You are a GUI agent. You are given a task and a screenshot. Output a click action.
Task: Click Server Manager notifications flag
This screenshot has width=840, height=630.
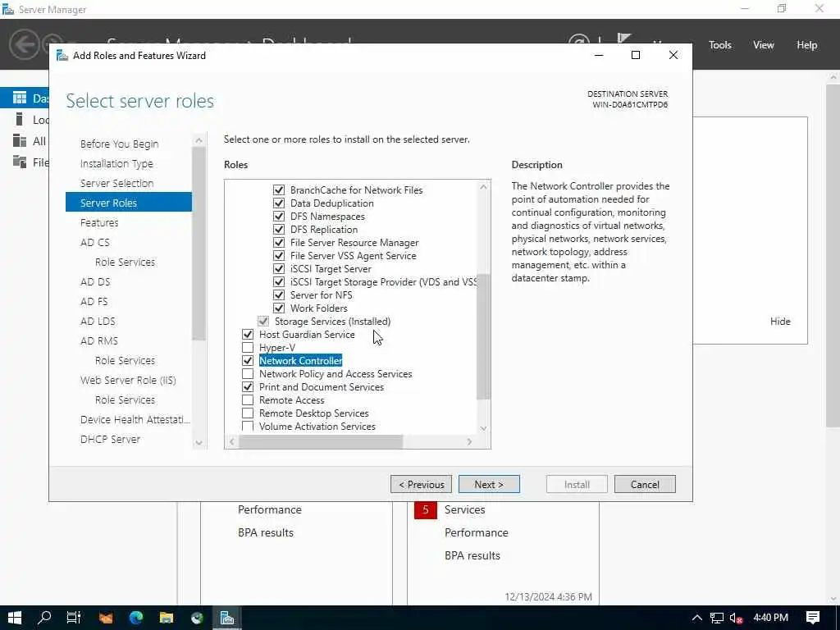pyautogui.click(x=623, y=39)
